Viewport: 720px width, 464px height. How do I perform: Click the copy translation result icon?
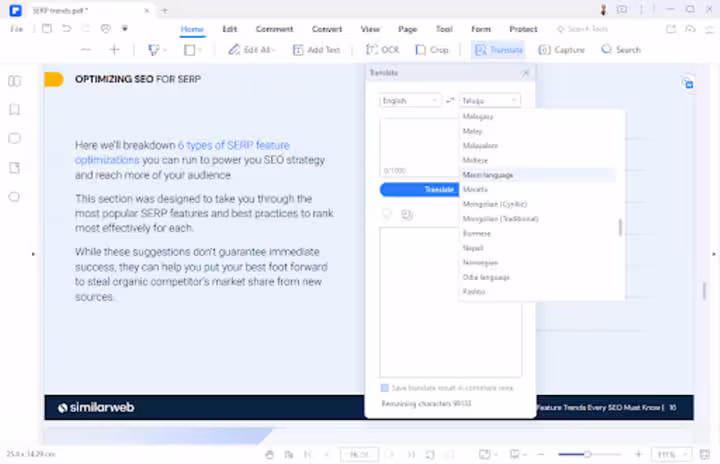[407, 214]
